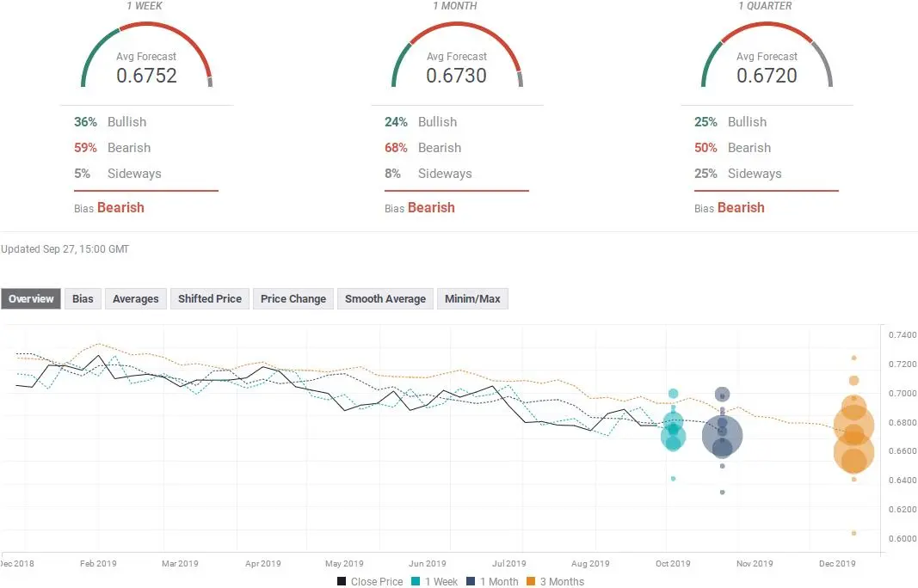918x588 pixels.
Task: Click the 36% Bullish row
Action: click(x=110, y=122)
